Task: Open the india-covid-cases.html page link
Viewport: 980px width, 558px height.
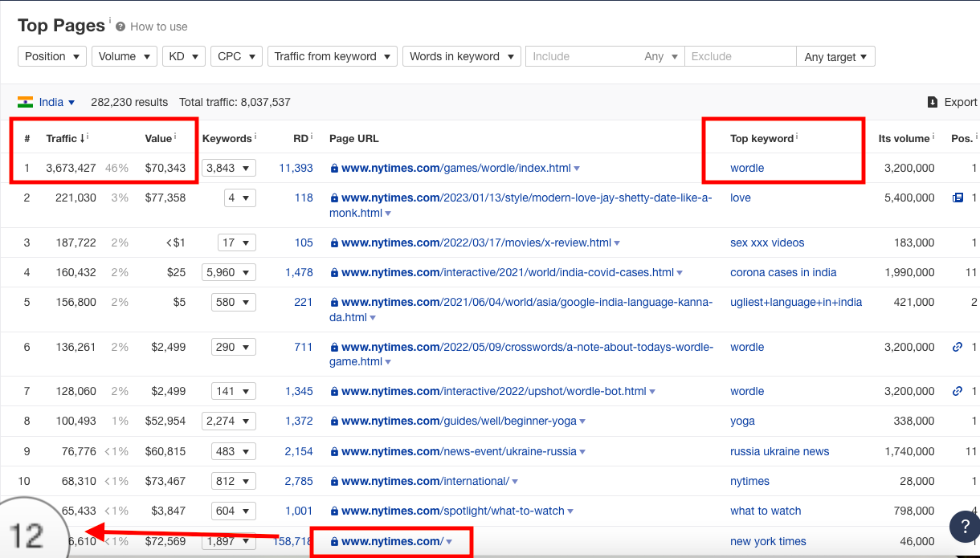Action: tap(508, 272)
